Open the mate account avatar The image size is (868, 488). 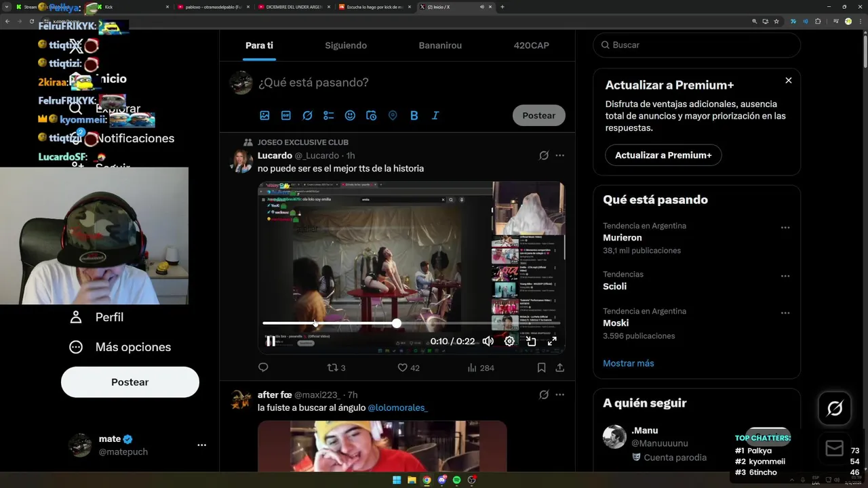[80, 445]
